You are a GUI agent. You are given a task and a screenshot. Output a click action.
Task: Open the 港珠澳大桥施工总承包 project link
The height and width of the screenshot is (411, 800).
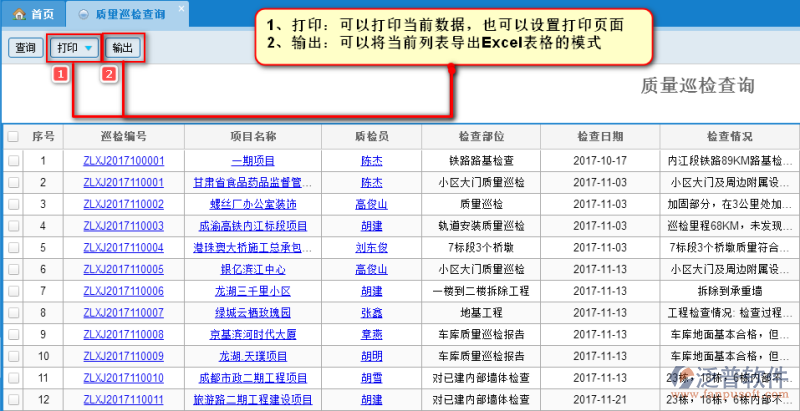click(253, 248)
